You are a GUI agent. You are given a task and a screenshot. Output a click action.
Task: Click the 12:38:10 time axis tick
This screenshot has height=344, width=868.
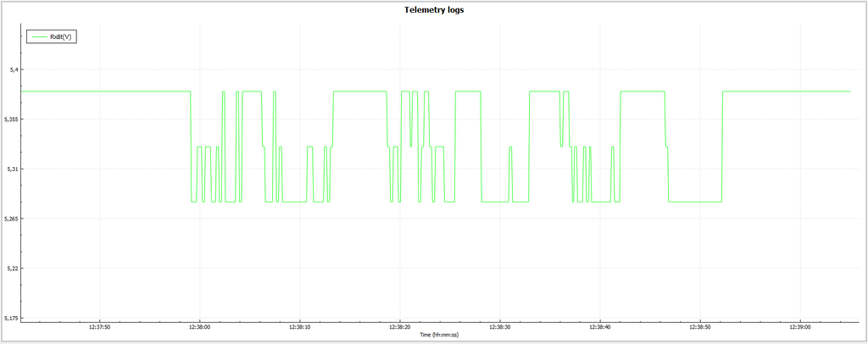point(299,326)
